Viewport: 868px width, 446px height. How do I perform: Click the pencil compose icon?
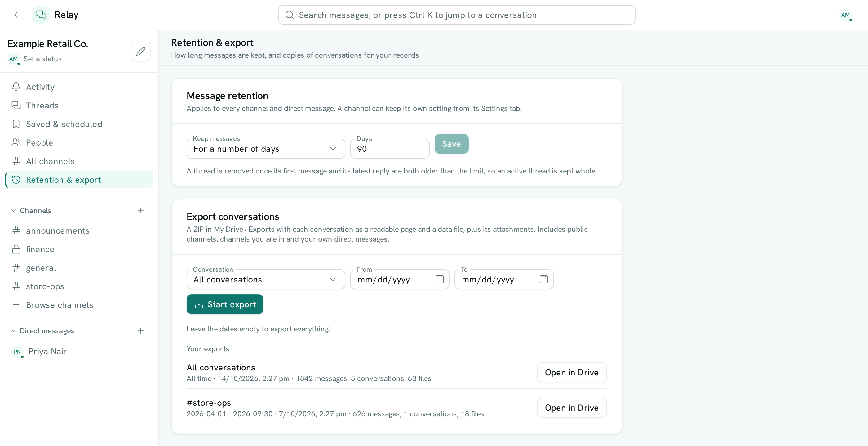pos(140,51)
